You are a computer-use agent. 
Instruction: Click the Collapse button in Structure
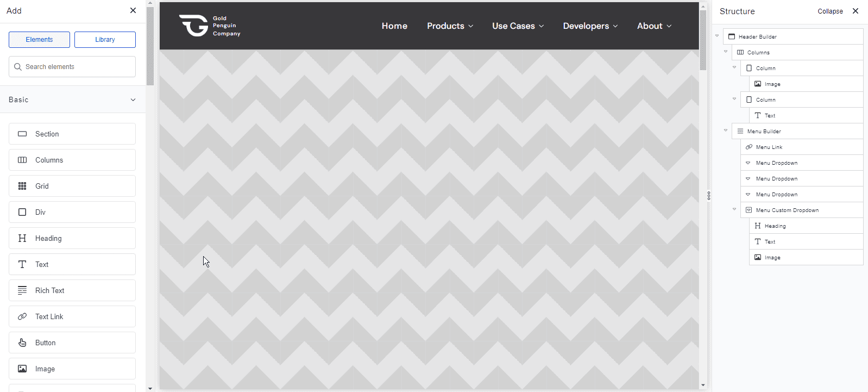(830, 11)
